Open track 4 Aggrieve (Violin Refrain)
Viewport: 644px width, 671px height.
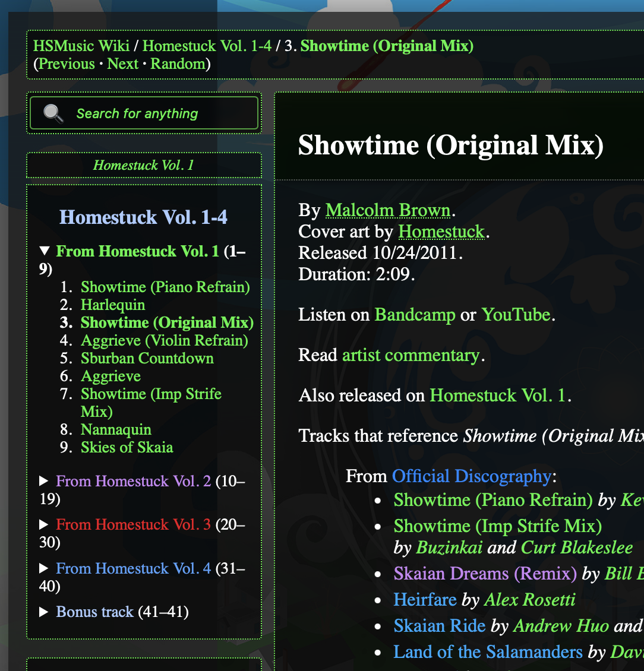click(x=165, y=340)
